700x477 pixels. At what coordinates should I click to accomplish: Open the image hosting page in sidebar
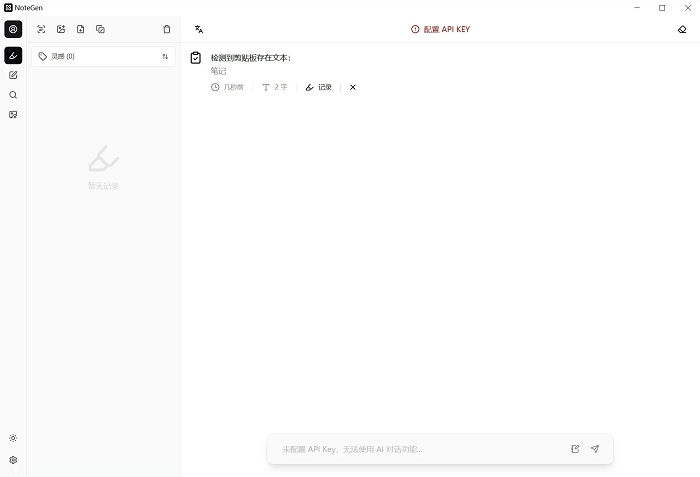tap(13, 114)
